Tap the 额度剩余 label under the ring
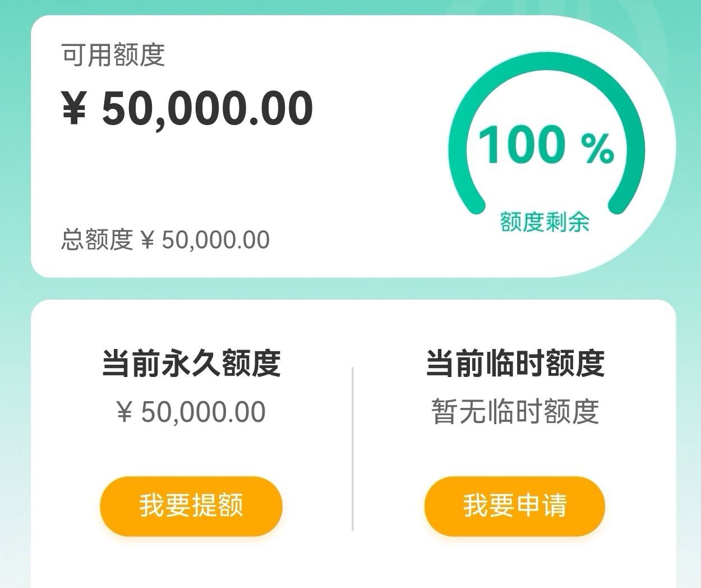701x588 pixels. coord(545,222)
